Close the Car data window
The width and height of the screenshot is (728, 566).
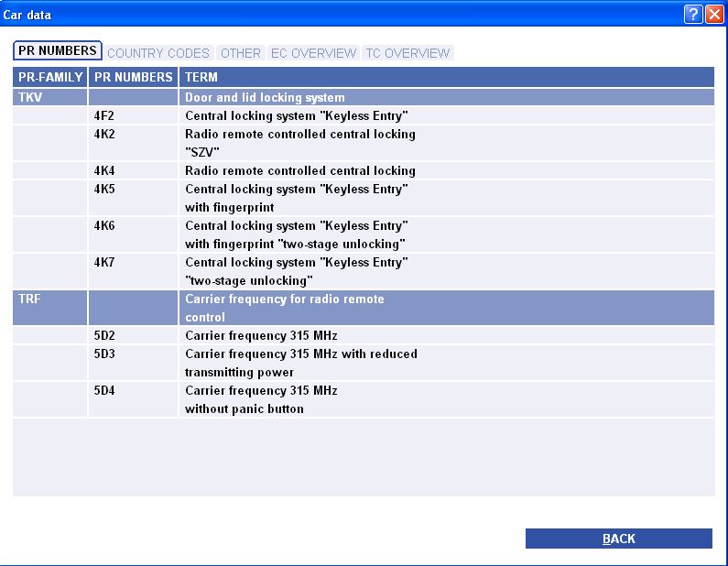pos(714,15)
